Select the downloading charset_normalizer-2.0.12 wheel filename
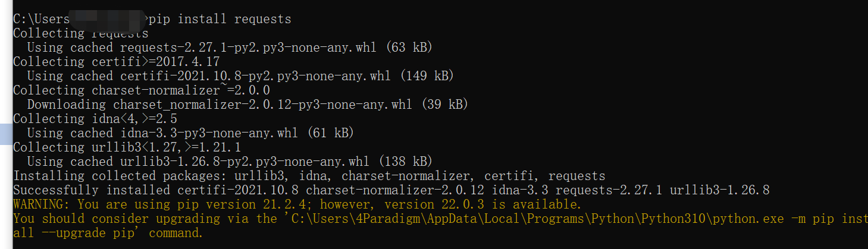868x249 pixels. [262, 105]
